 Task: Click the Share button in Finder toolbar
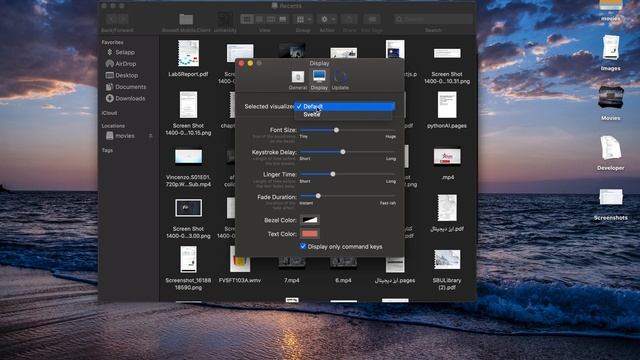click(349, 19)
